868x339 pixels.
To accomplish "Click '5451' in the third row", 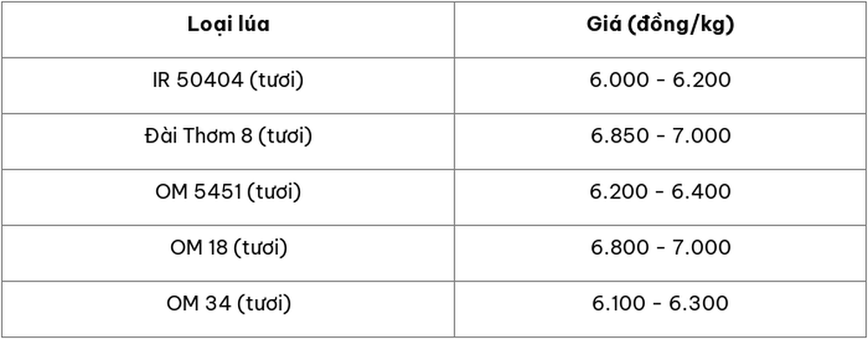I will click(220, 192).
